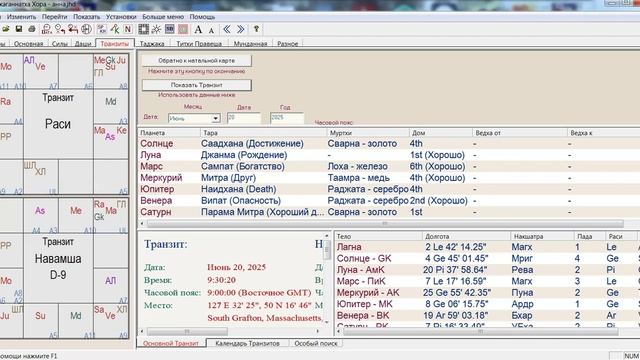This screenshot has width=640, height=360.
Task: Click the green K toolbar icon
Action: pyautogui.click(x=115, y=29)
